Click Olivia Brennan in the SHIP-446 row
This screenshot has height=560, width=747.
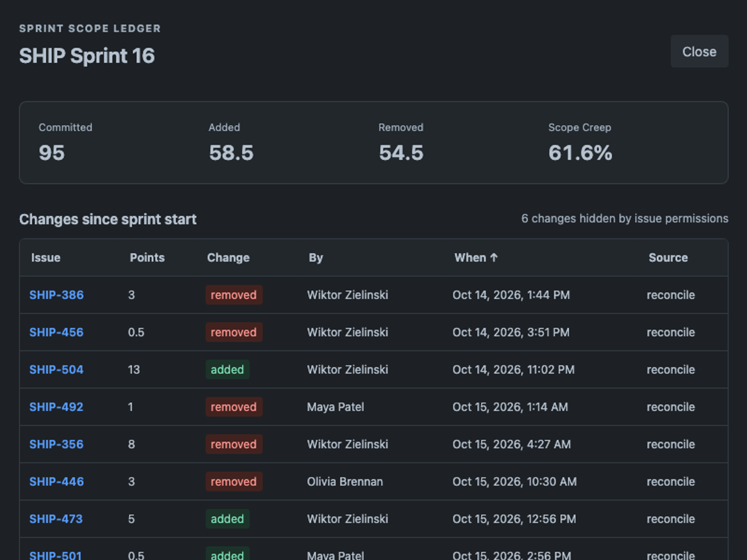tap(345, 482)
